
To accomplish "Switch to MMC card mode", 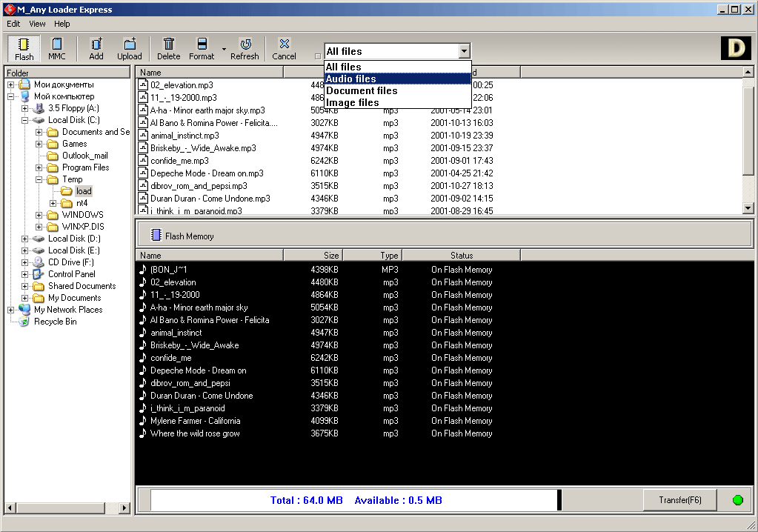I will (x=57, y=49).
